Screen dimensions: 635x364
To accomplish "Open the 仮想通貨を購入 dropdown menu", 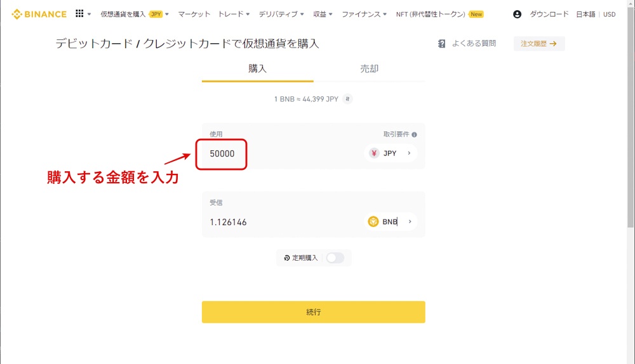I will point(135,14).
